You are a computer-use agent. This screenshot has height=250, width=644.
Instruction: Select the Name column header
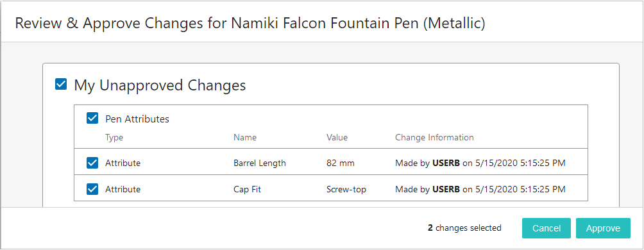tap(245, 138)
